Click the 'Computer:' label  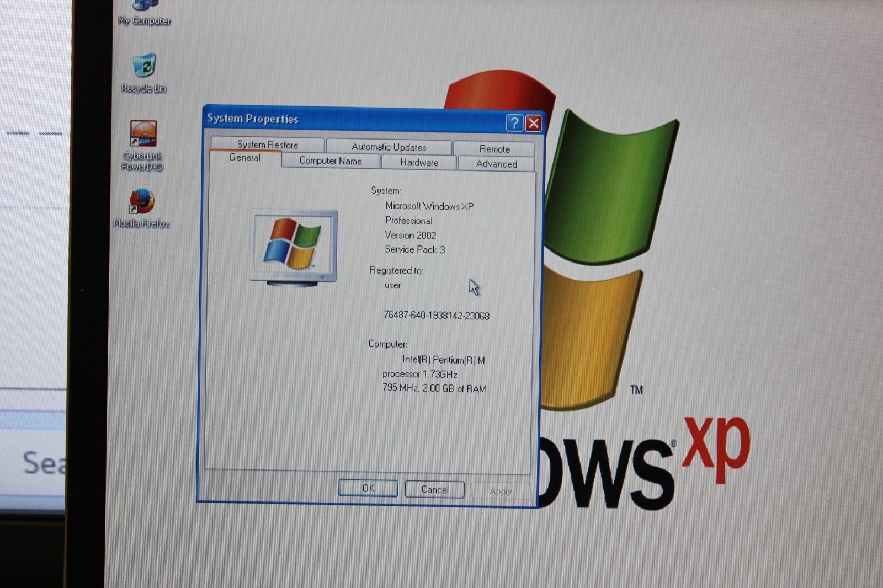click(387, 344)
